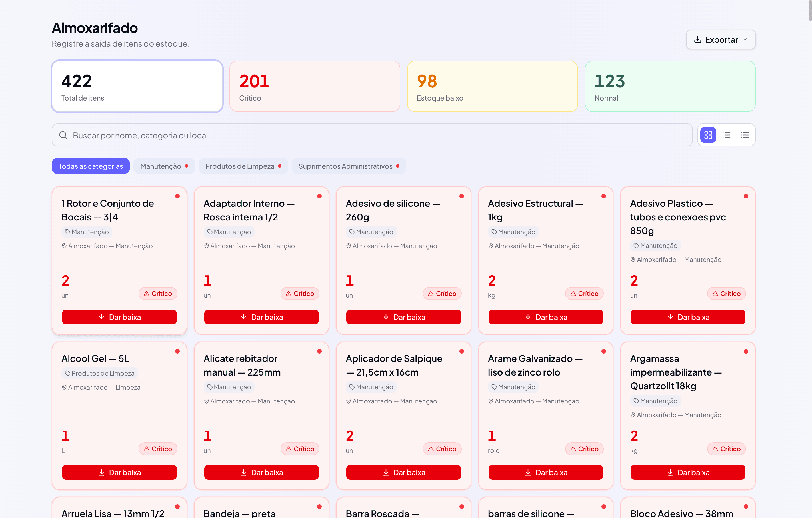Click warning icon on Alicate rebitador Crítico badge

click(289, 449)
